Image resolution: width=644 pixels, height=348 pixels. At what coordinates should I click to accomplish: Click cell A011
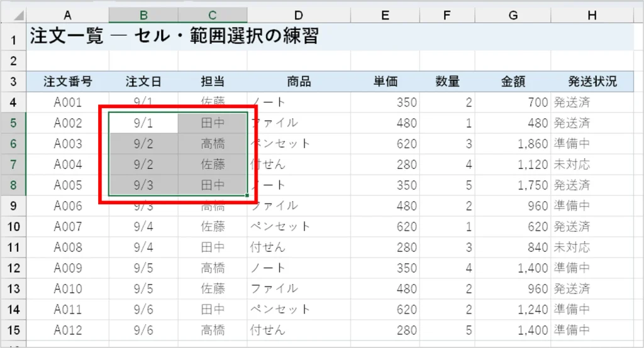[x=68, y=310]
